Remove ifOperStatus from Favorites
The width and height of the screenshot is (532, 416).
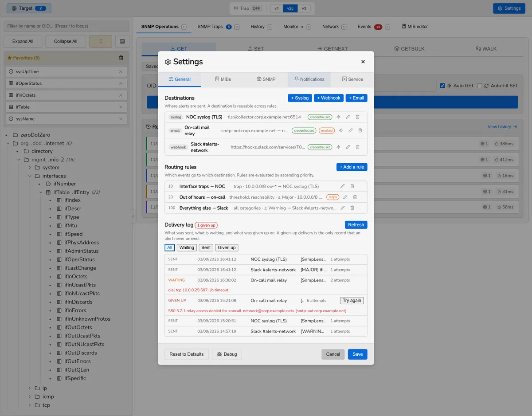121,83
